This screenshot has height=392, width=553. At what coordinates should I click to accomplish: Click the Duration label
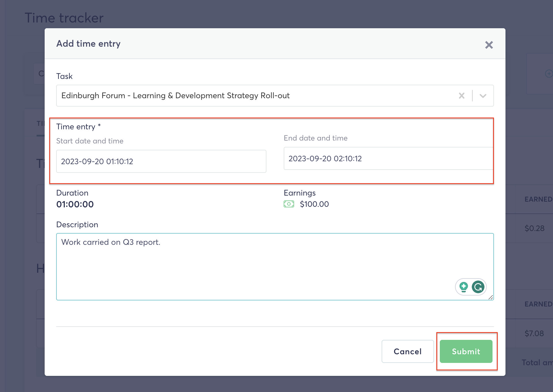[72, 193]
